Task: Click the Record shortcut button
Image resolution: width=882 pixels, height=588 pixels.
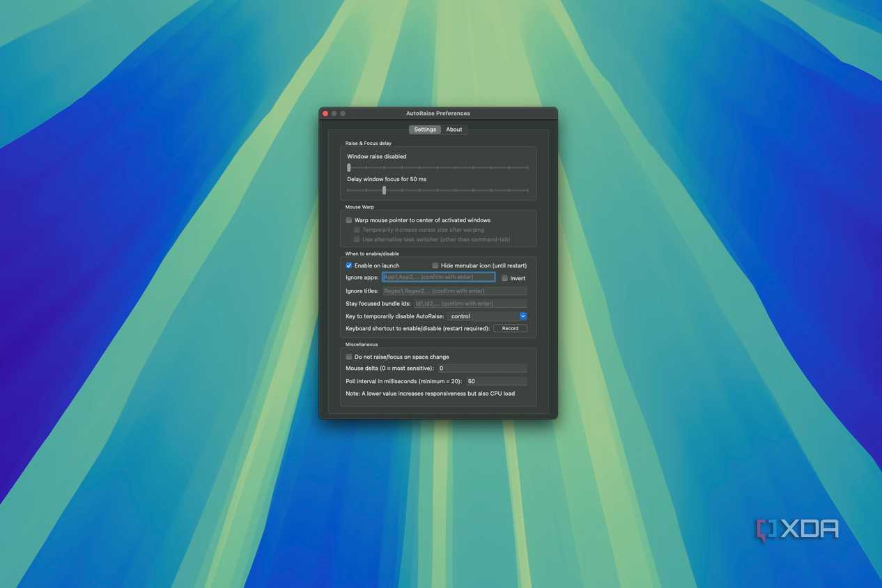Action: coord(510,328)
